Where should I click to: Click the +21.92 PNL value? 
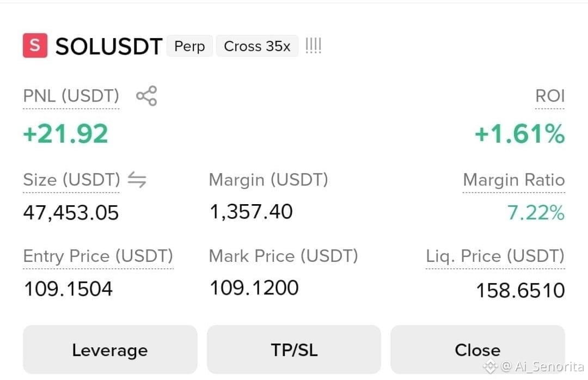[66, 134]
